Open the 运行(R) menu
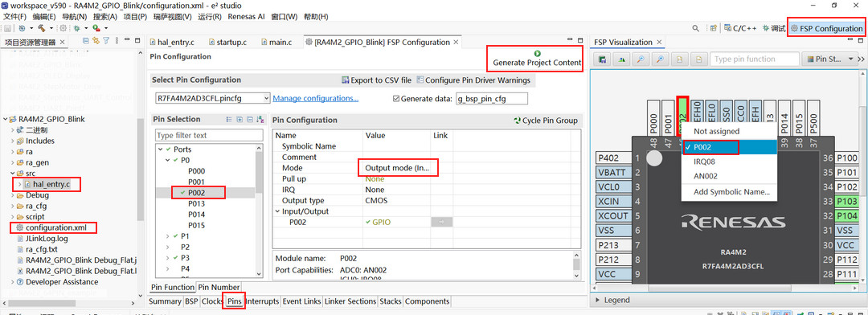The image size is (868, 315). coord(209,16)
